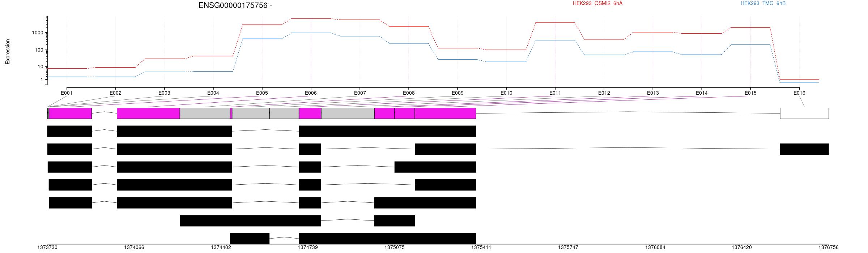Click genomic coordinate 1375075
The image size is (868, 253).
click(395, 248)
